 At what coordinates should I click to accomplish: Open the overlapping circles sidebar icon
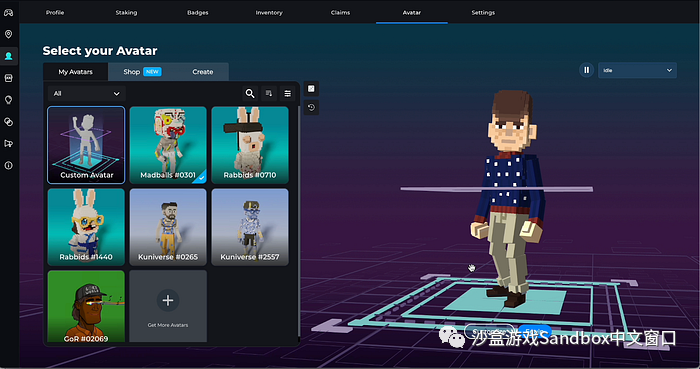click(8, 122)
